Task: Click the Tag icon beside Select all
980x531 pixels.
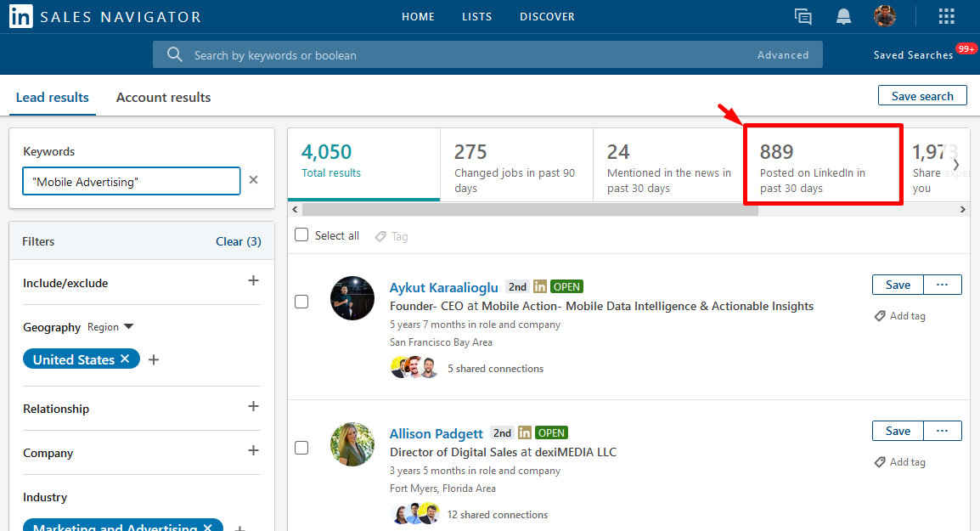Action: pos(380,236)
